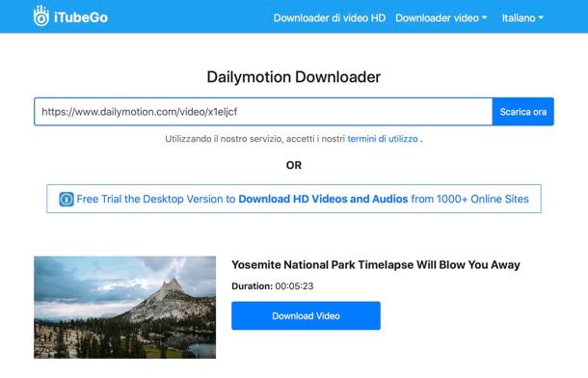Open the Italiano language dropdown
The image size is (588, 378).
(x=522, y=18)
